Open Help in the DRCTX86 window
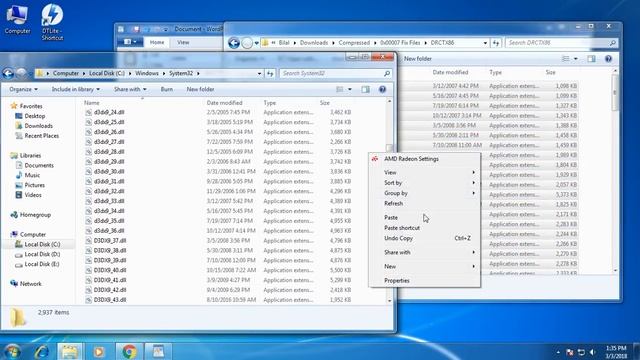Viewport: 640px width, 360px height. (608, 59)
